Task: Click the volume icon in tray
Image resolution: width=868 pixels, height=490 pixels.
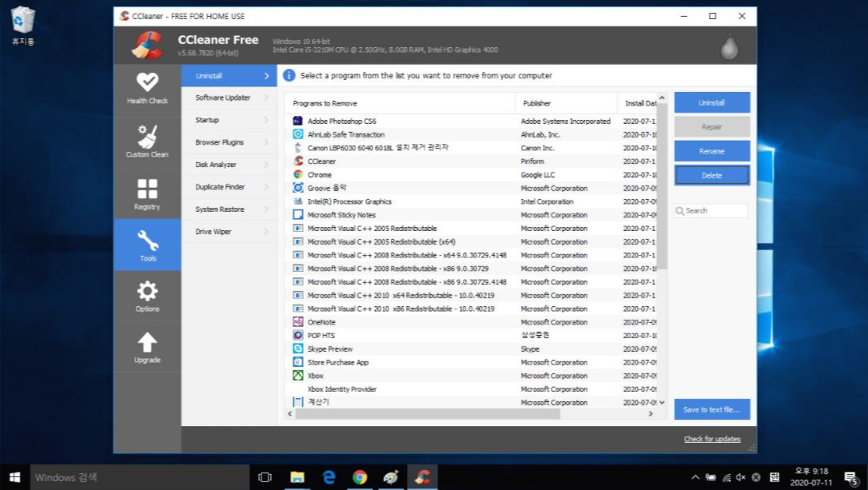Action: [x=741, y=477]
